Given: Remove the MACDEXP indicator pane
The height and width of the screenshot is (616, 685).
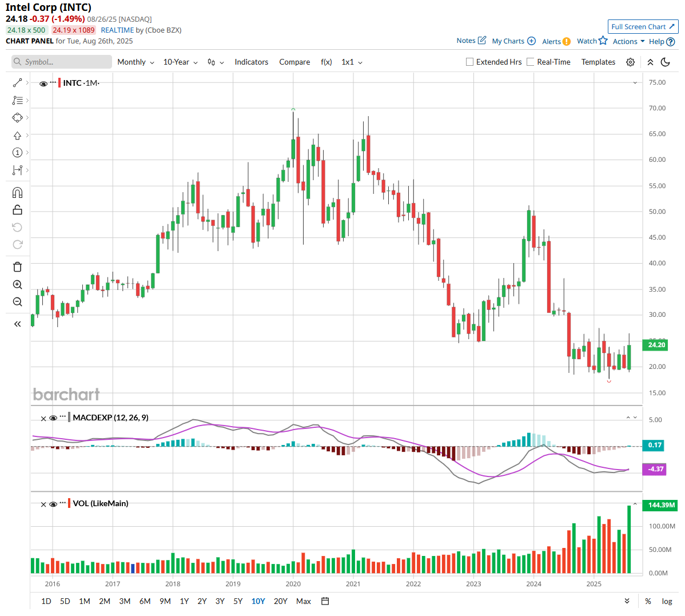Looking at the screenshot, I should pos(43,419).
